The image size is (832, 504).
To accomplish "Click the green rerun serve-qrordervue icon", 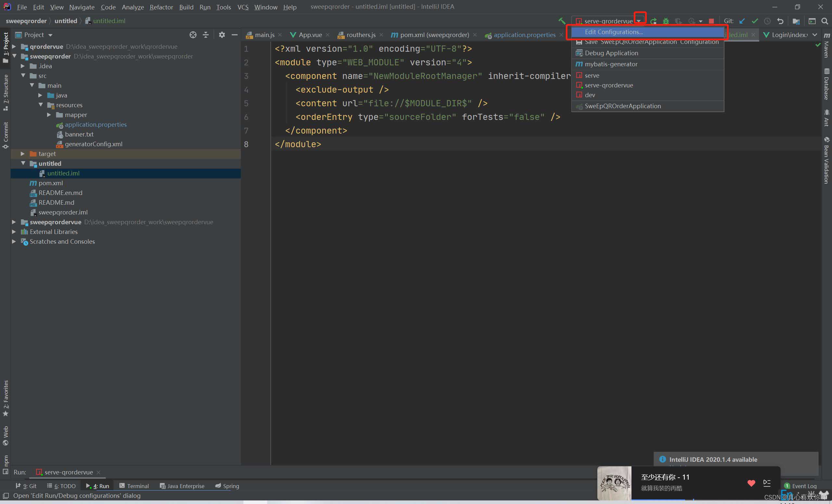I will click(x=654, y=21).
